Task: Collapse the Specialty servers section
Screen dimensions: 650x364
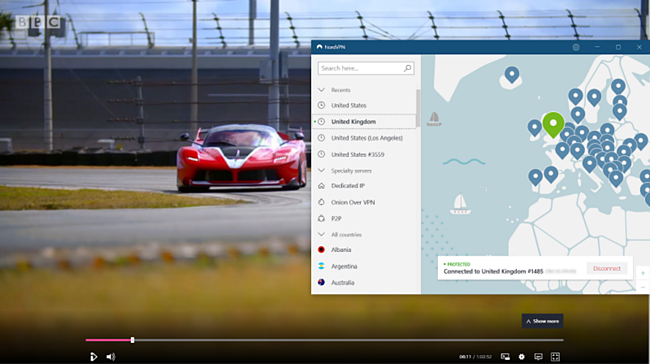Action: click(321, 170)
